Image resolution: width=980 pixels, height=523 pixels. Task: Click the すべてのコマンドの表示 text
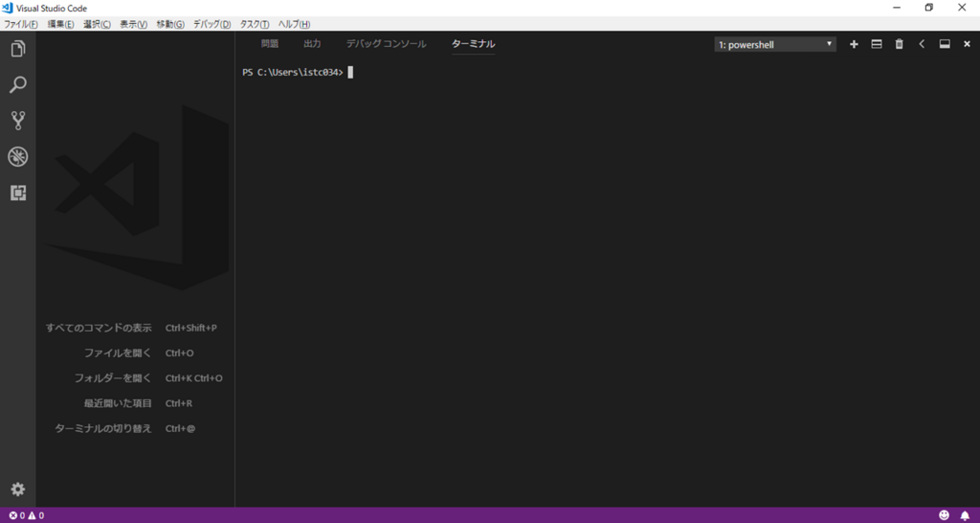[x=99, y=328]
